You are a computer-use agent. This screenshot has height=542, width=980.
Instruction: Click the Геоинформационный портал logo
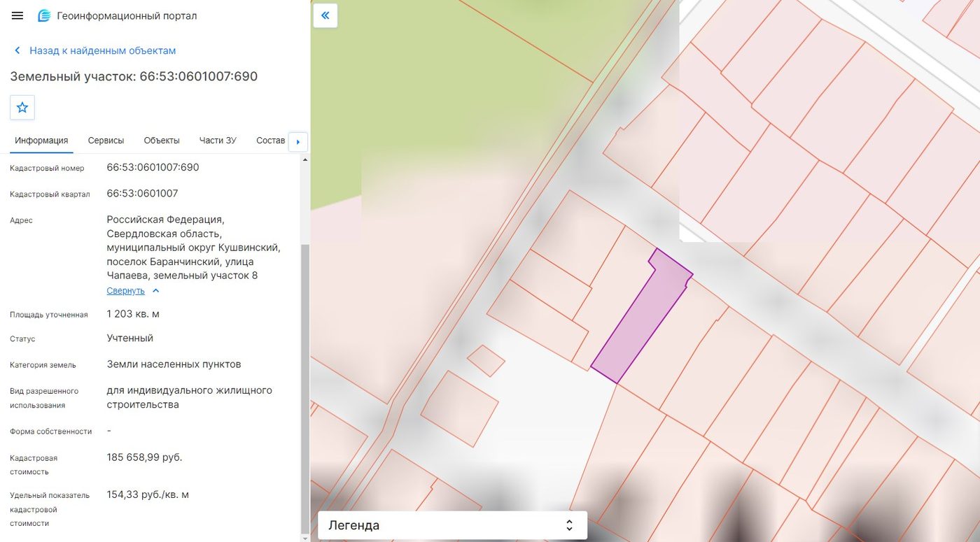click(x=44, y=15)
